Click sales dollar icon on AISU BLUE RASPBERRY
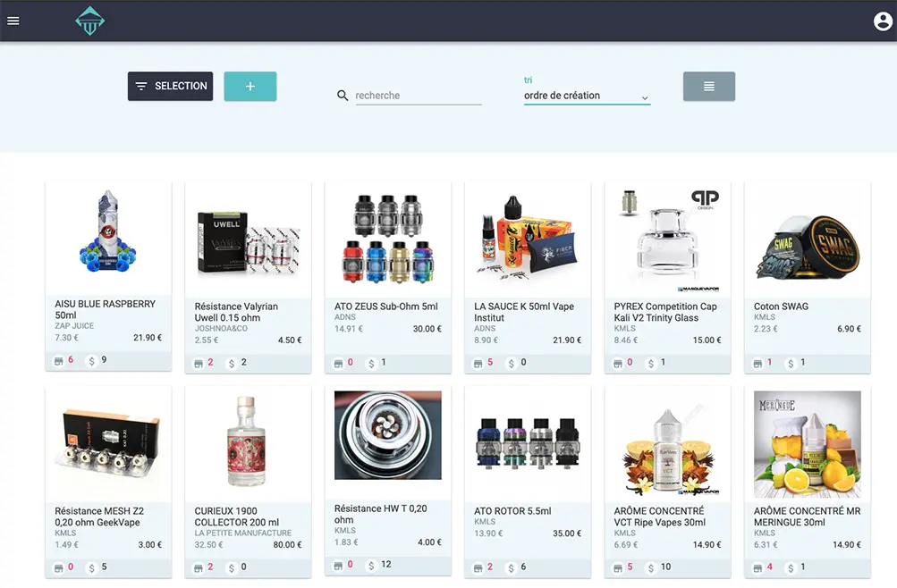The height and width of the screenshot is (588, 897). pos(91,361)
